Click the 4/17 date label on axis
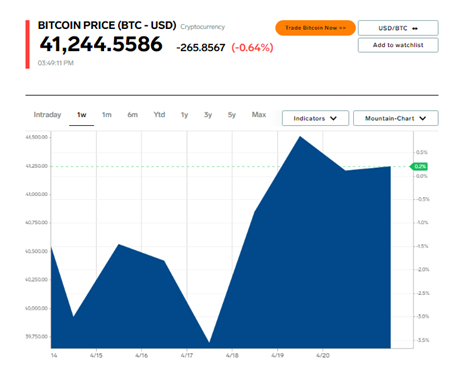 187,355
